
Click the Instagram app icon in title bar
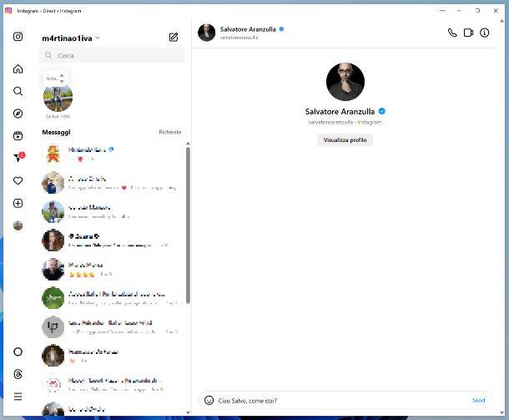tap(8, 11)
